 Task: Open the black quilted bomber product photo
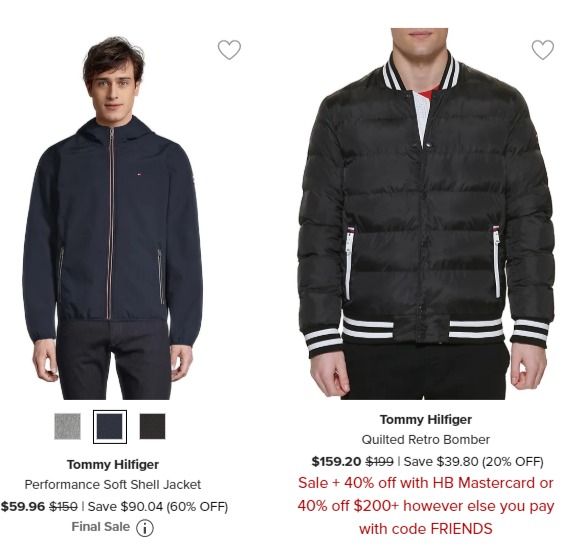[426, 214]
